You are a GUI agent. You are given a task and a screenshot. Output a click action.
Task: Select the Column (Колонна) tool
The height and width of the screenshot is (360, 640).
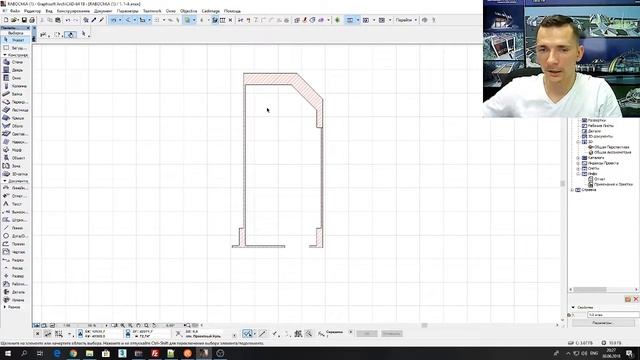point(15,86)
